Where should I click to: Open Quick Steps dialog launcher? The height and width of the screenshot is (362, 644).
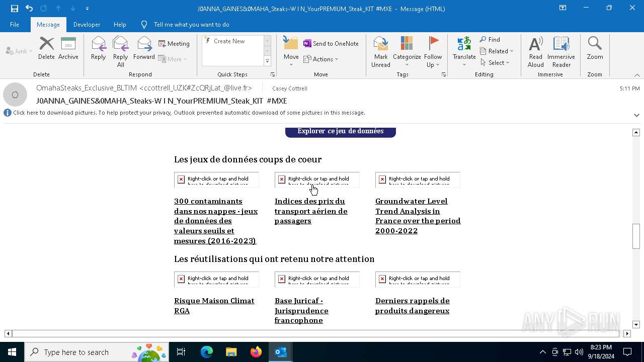click(273, 74)
